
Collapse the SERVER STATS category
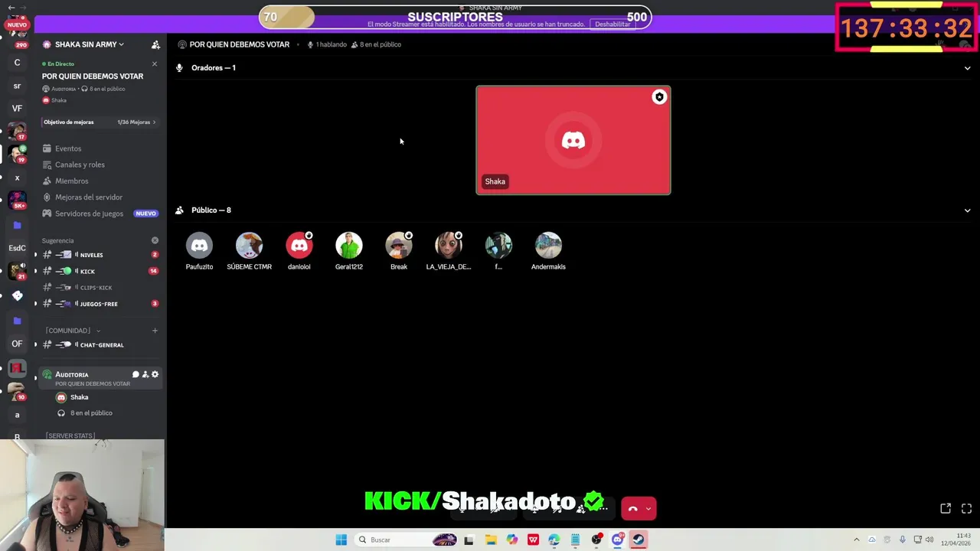click(70, 435)
